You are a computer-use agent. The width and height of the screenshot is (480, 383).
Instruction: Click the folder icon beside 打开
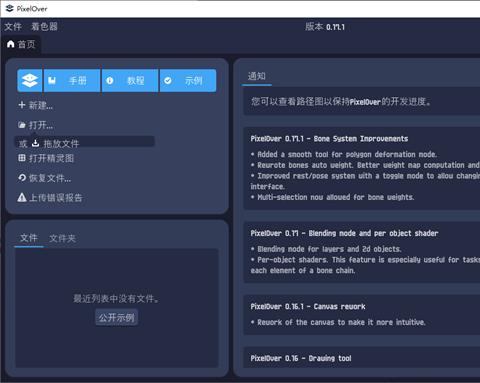click(22, 125)
